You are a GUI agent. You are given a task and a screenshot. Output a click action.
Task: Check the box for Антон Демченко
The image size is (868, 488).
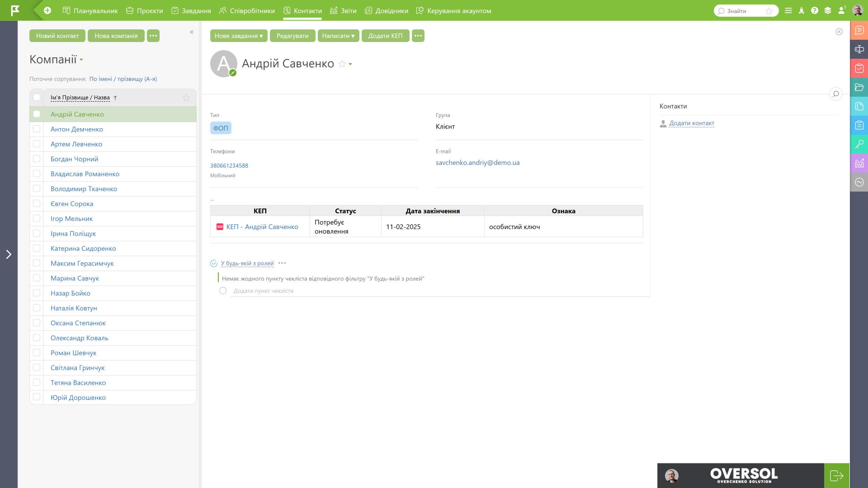coord(37,129)
